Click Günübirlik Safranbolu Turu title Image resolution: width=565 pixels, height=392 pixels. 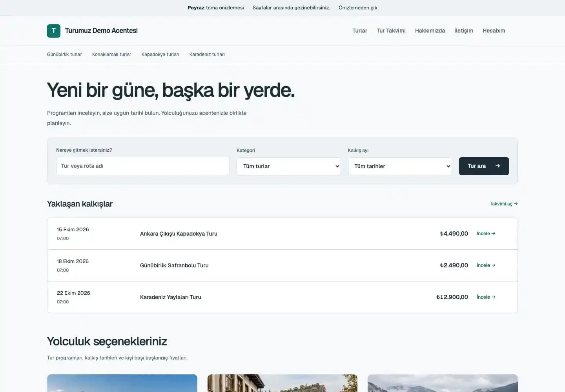point(174,265)
